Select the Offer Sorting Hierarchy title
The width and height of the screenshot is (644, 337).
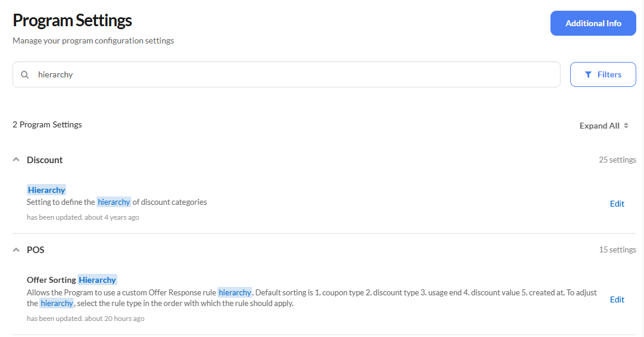(x=71, y=280)
